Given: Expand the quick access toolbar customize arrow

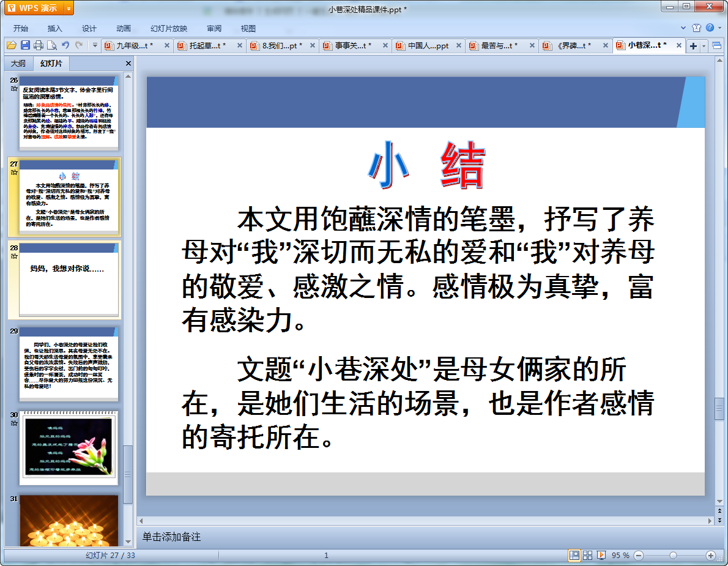Looking at the screenshot, I should click(95, 45).
